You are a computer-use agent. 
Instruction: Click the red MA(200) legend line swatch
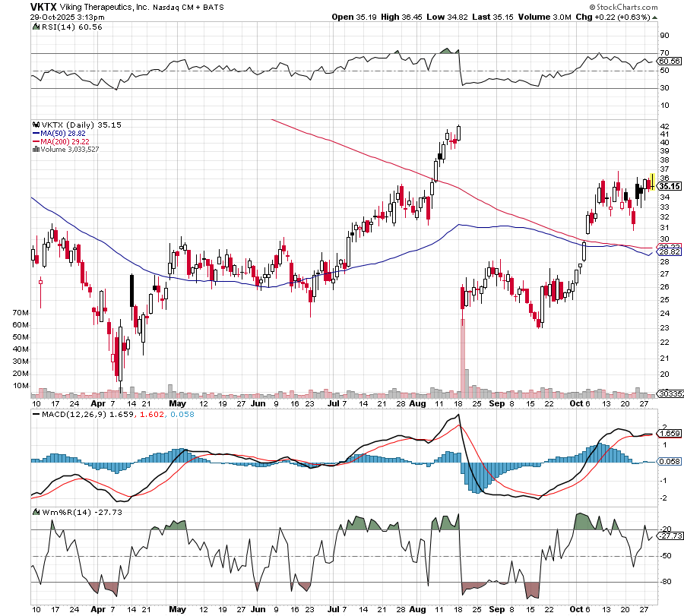(35, 141)
